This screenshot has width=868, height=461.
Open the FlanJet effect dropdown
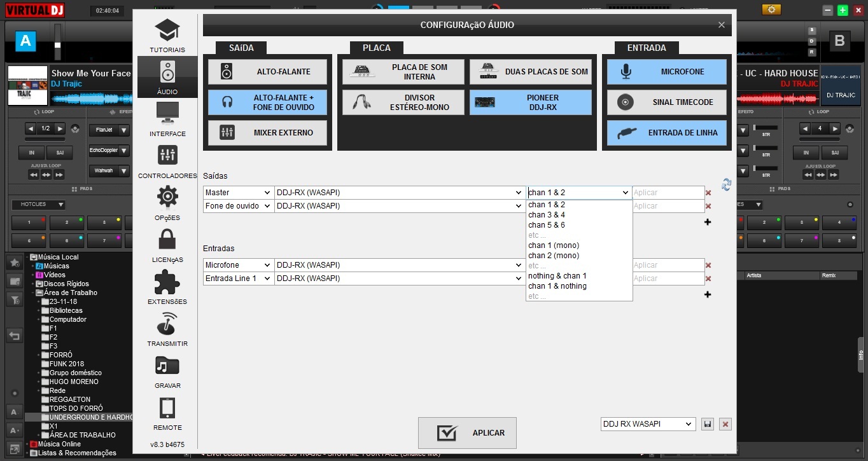(109, 130)
